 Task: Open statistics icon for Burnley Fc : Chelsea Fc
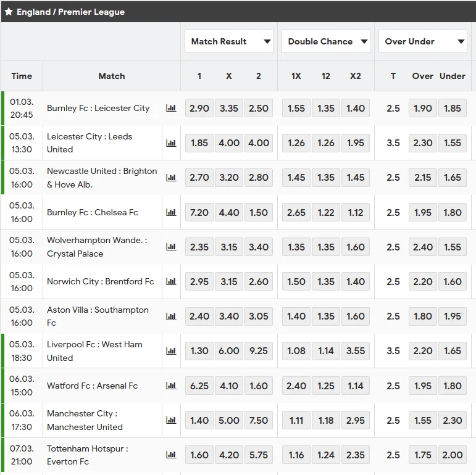click(x=171, y=212)
